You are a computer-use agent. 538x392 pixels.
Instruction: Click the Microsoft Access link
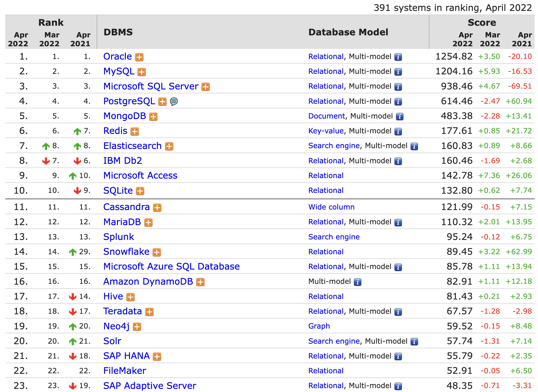tap(140, 175)
